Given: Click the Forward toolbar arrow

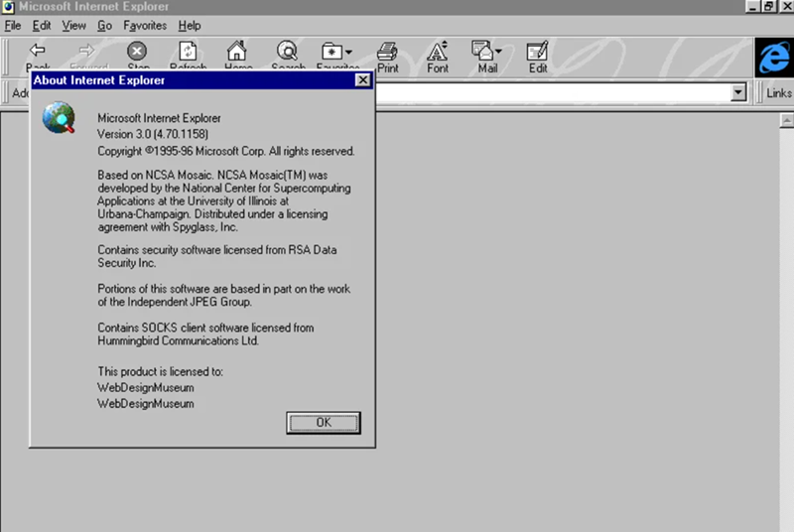Looking at the screenshot, I should point(87,51).
